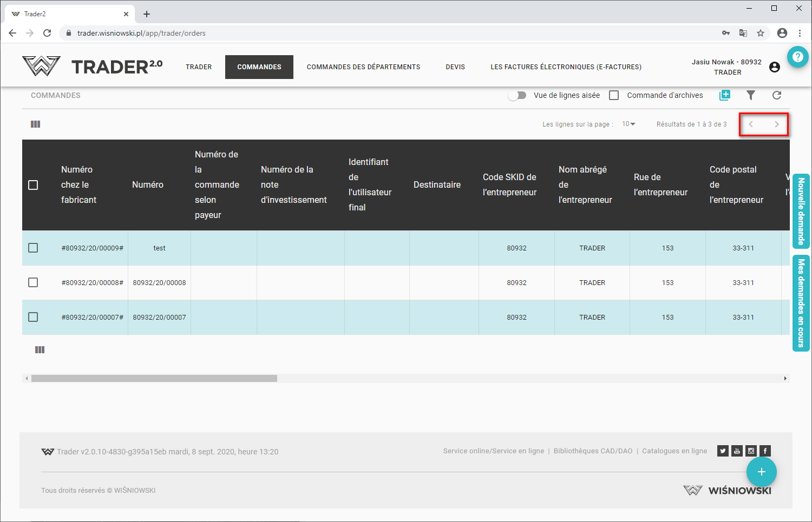Image resolution: width=812 pixels, height=522 pixels.
Task: Open COMMANDES DES DÉPARTEMENTS menu item
Action: coord(363,67)
